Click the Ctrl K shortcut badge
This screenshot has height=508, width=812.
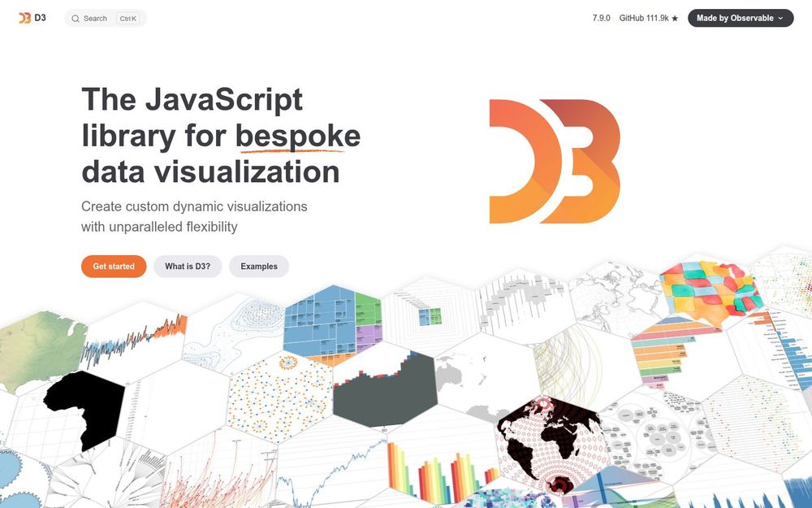[128, 19]
